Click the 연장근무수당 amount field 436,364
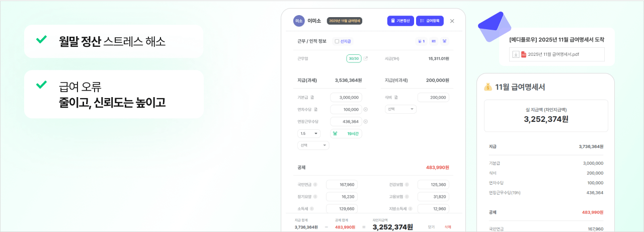The width and height of the screenshot is (644, 232). pyautogui.click(x=346, y=121)
